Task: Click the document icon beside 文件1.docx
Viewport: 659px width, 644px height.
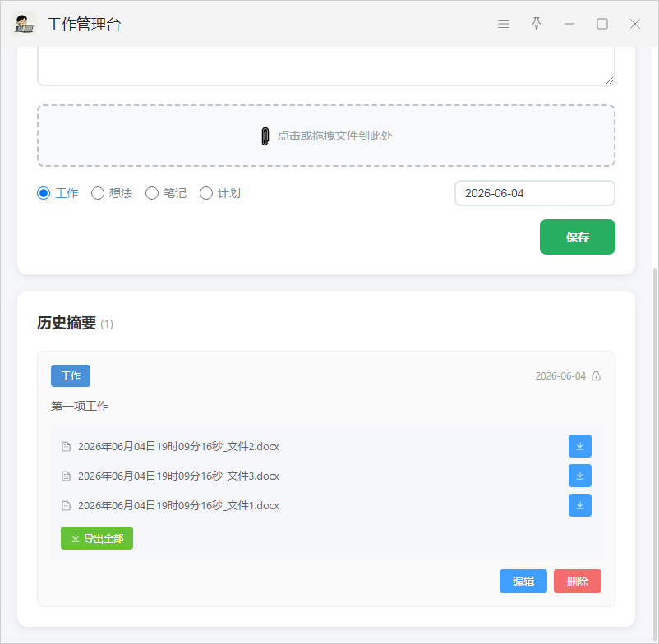Action: 66,505
